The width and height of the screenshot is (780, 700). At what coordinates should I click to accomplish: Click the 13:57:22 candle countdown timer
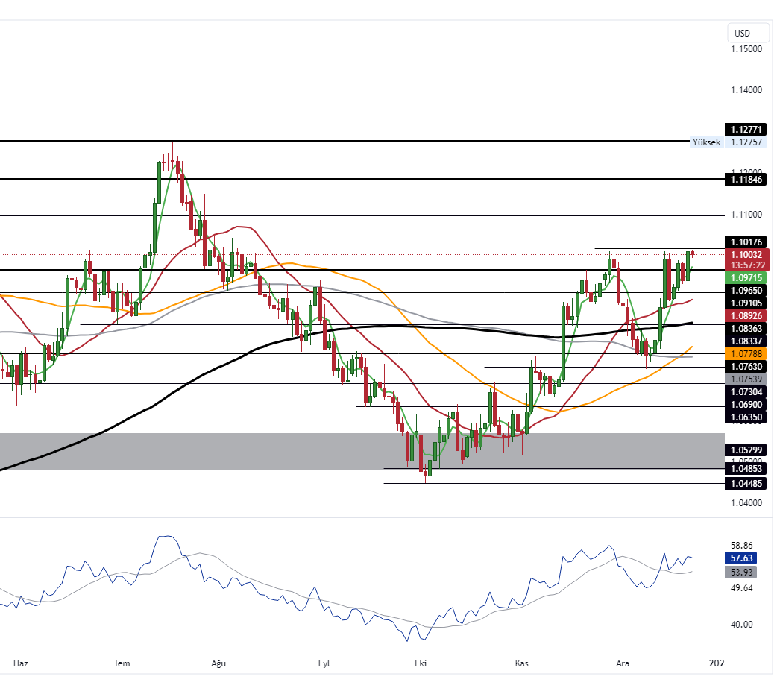(x=746, y=264)
